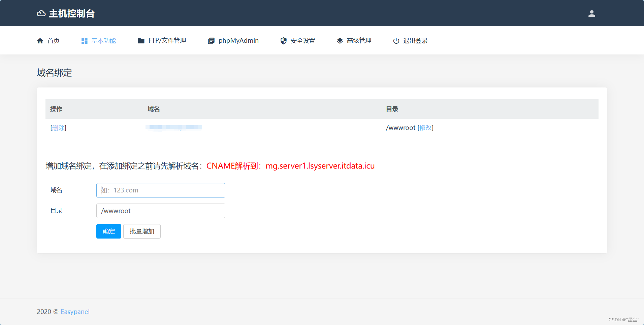This screenshot has width=644, height=325.
Task: Focus the 域名 input field
Action: point(161,190)
